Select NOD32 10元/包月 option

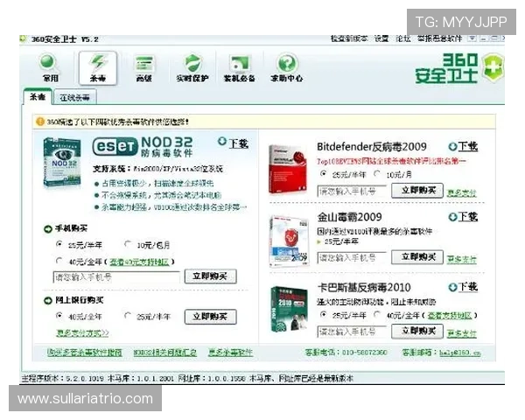point(127,244)
